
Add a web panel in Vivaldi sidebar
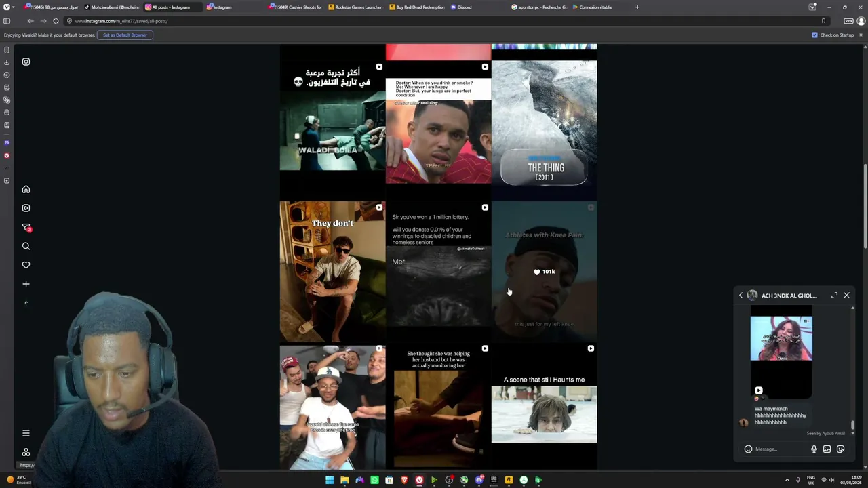(7, 181)
